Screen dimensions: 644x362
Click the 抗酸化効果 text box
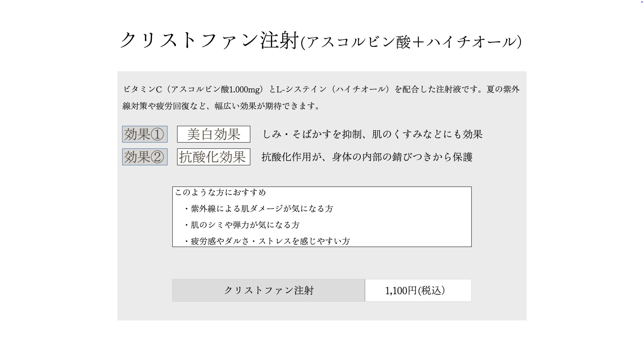(213, 157)
